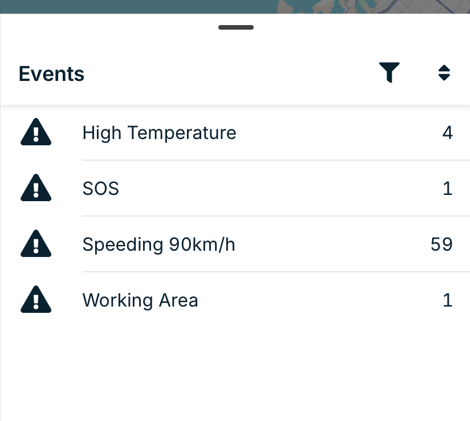Click the Working Area count of 1
This screenshot has width=470, height=421.
point(448,300)
